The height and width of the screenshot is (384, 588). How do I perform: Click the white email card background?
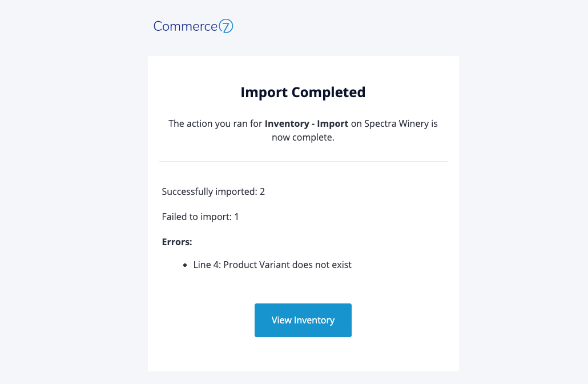pyautogui.click(x=303, y=354)
